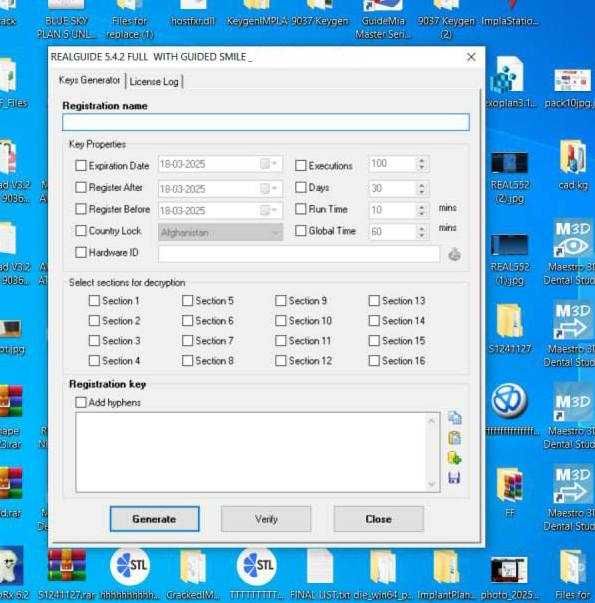Open the pack10.jpg desktop icon
The width and height of the screenshot is (595, 603).
(x=572, y=88)
